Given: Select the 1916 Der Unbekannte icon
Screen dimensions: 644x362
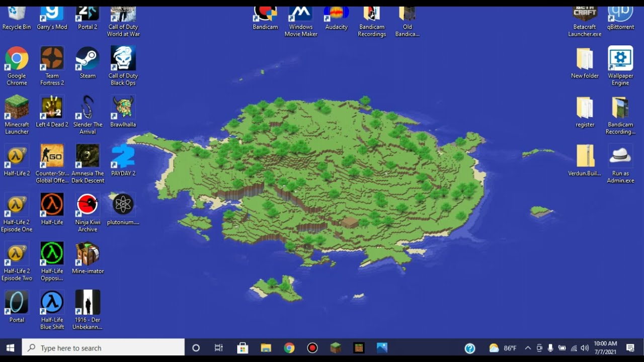Looking at the screenshot, I should (x=88, y=310).
